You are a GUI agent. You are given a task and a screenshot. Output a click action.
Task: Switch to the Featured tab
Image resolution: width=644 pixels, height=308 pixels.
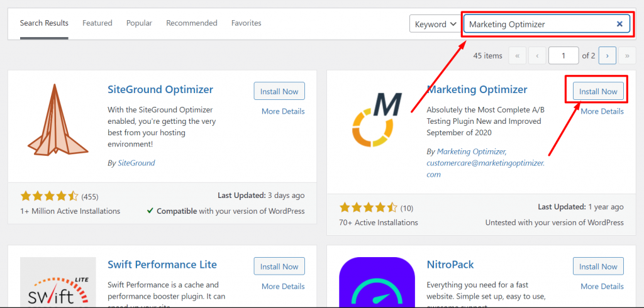(x=97, y=23)
